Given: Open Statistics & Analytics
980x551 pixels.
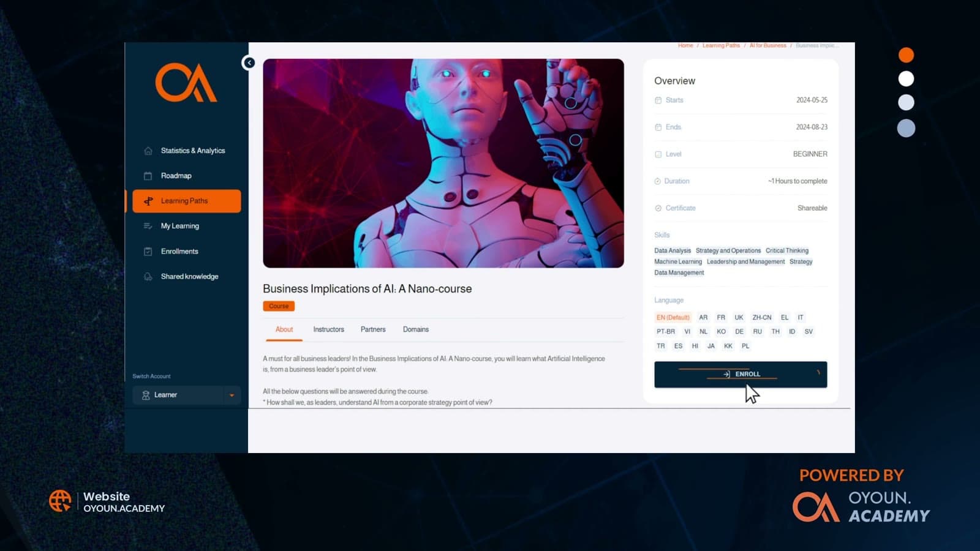Looking at the screenshot, I should (192, 151).
